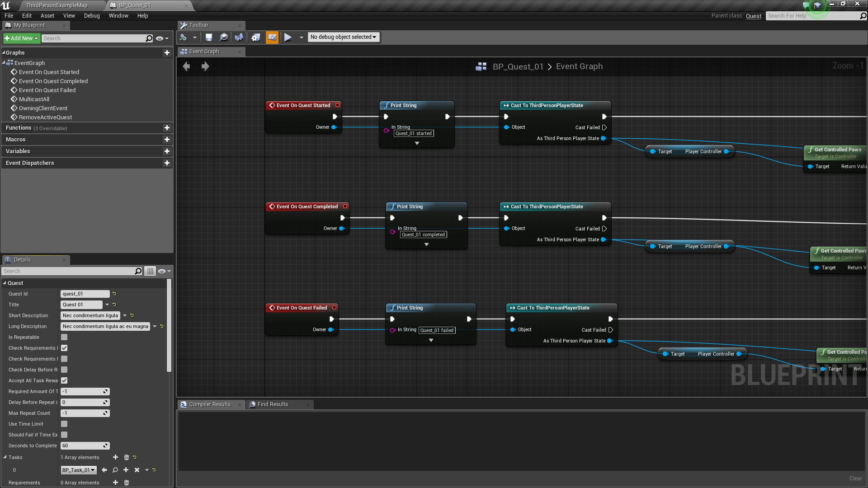The height and width of the screenshot is (488, 868).
Task: Open the debug object selector
Action: tap(344, 37)
